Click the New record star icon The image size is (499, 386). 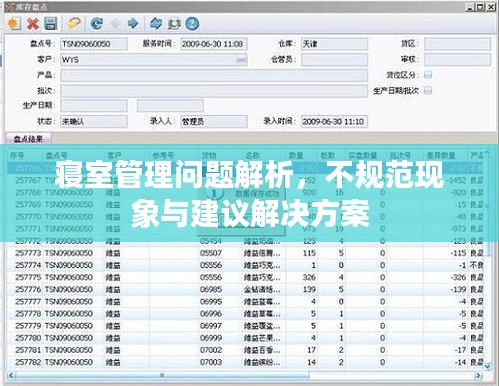[x=14, y=23]
